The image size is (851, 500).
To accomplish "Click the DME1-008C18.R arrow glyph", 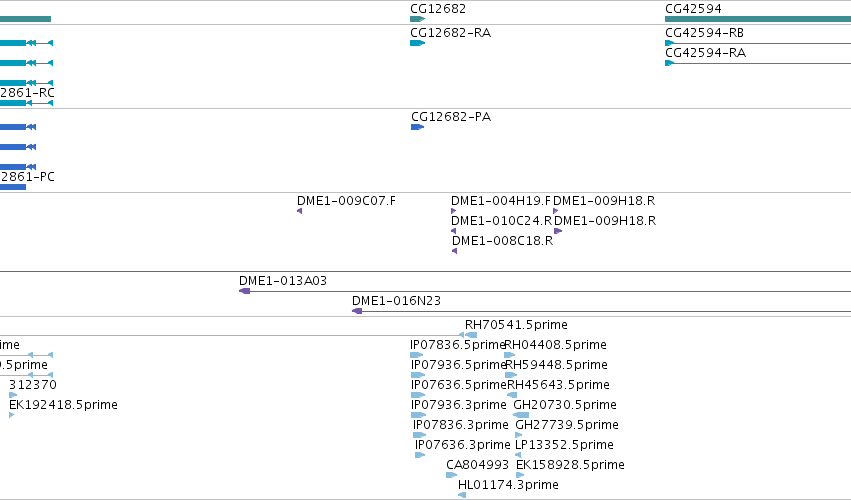I will pos(455,251).
